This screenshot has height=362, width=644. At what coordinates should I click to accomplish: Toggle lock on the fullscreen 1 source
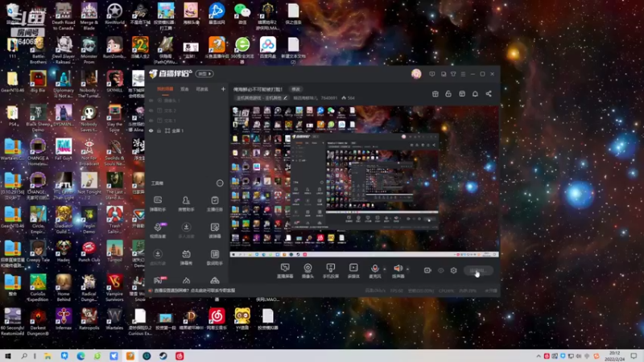coord(159,131)
